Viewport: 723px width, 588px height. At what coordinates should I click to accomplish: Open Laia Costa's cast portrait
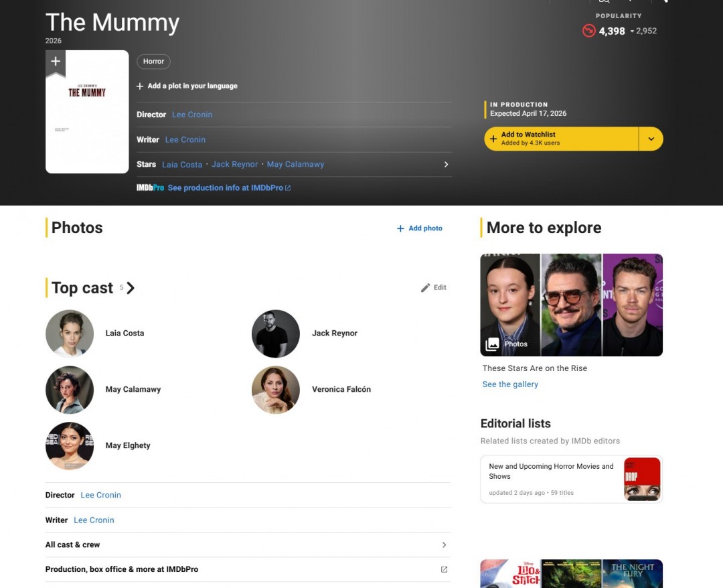[x=70, y=334]
